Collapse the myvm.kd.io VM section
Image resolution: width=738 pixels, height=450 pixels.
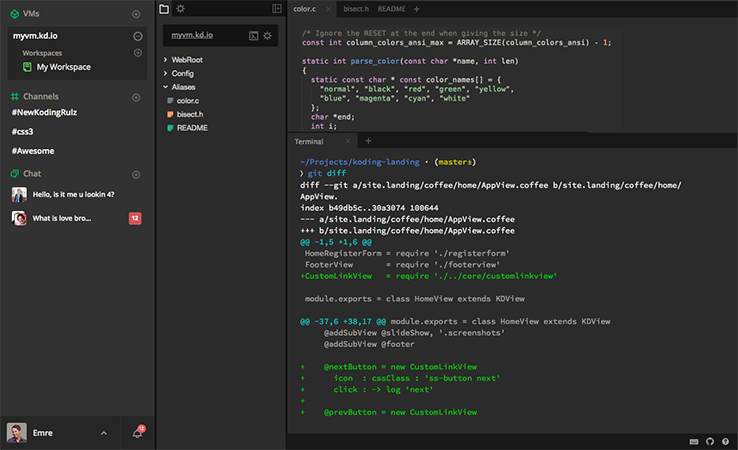[136, 36]
